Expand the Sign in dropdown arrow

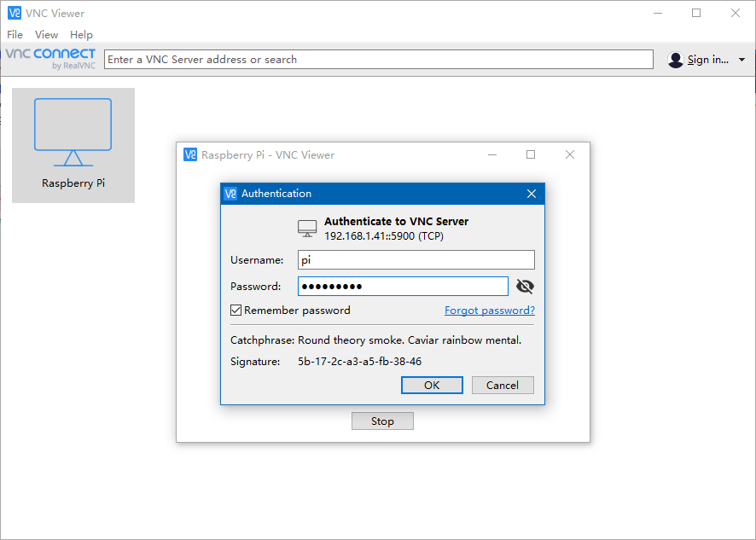click(741, 60)
